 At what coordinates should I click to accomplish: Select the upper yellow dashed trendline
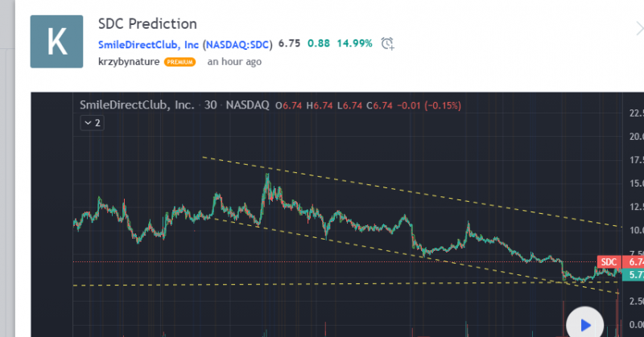(402, 191)
